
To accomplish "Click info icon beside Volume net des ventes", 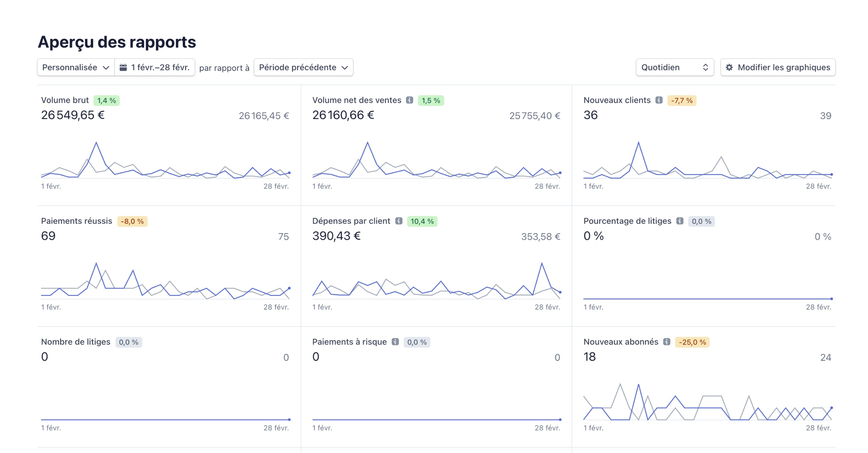I will 410,100.
